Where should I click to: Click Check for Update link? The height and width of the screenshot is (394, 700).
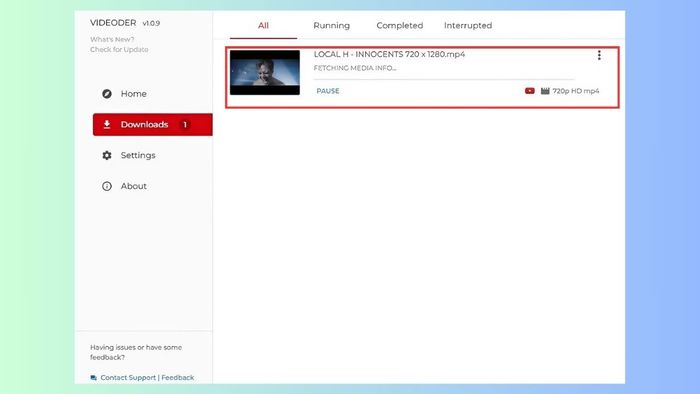pos(119,50)
